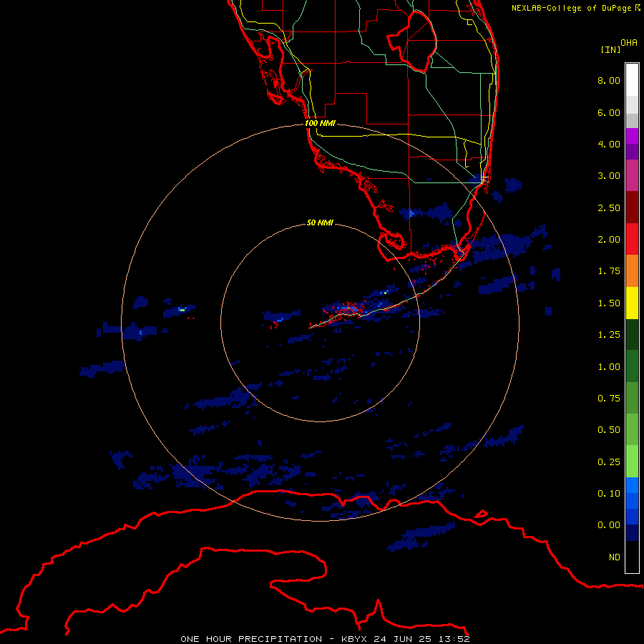Click the ND legend label
644x644 pixels.
(615, 557)
